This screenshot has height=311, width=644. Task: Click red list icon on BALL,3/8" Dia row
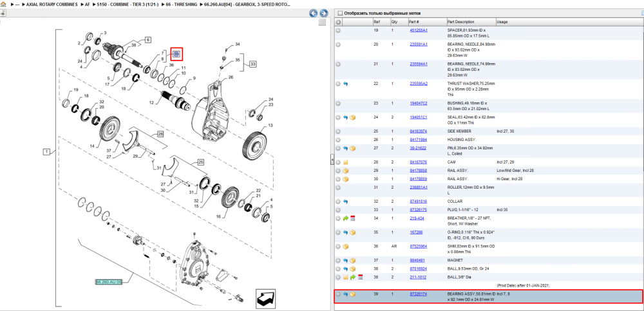(360, 278)
